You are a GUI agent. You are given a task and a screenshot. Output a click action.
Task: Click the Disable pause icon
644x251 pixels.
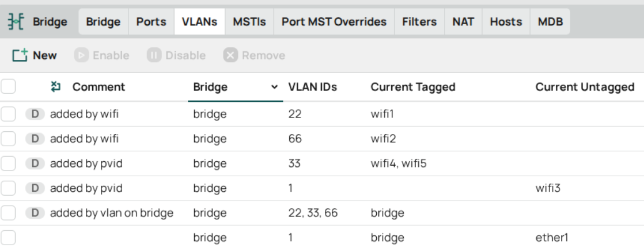[x=154, y=55]
